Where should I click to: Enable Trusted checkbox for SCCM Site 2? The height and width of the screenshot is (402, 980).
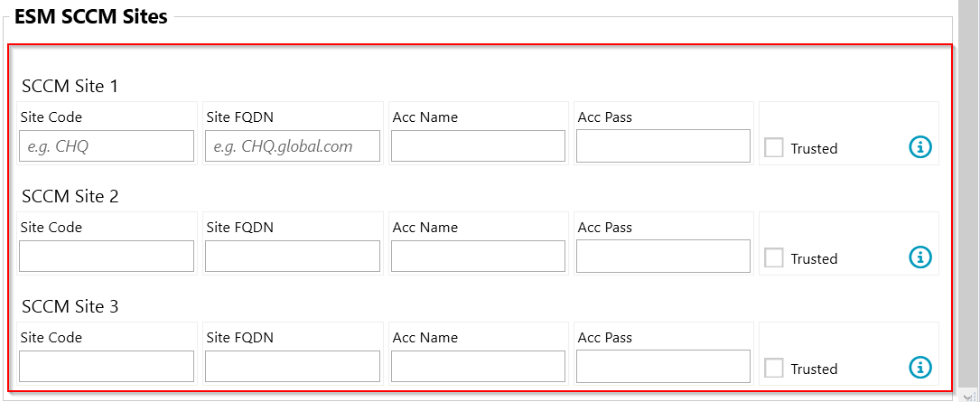[x=774, y=258]
